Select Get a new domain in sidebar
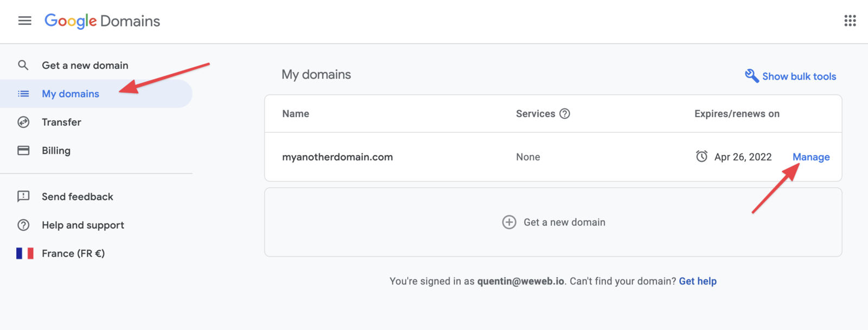Image resolution: width=868 pixels, height=330 pixels. pyautogui.click(x=85, y=66)
